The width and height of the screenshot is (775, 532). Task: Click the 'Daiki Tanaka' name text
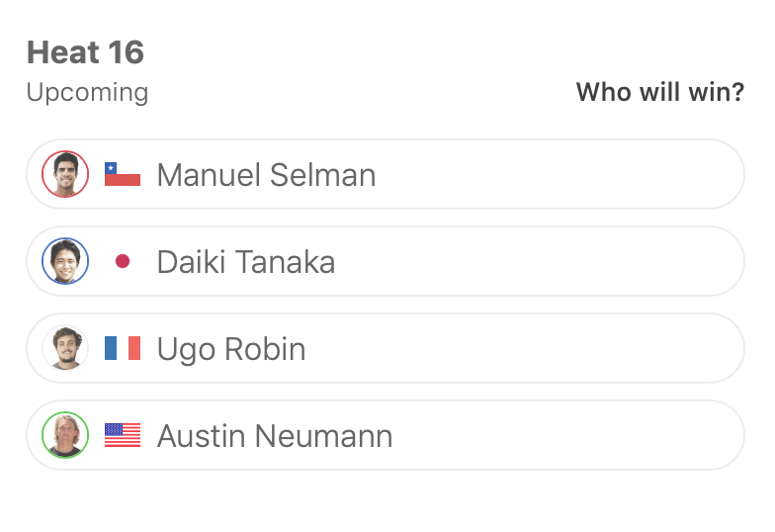click(246, 262)
